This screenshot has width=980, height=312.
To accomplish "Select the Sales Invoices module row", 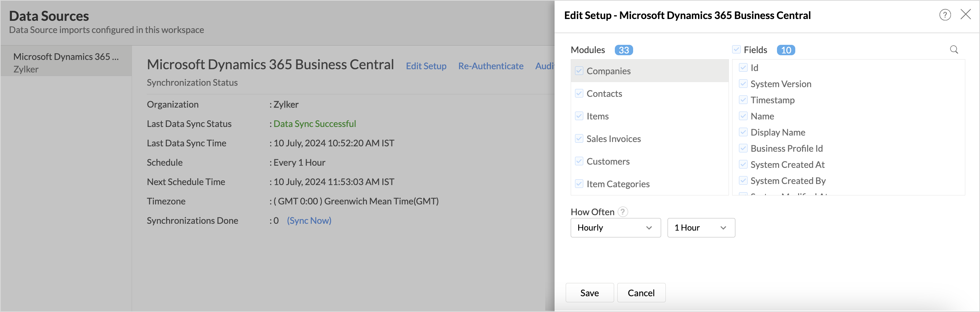I will point(613,138).
